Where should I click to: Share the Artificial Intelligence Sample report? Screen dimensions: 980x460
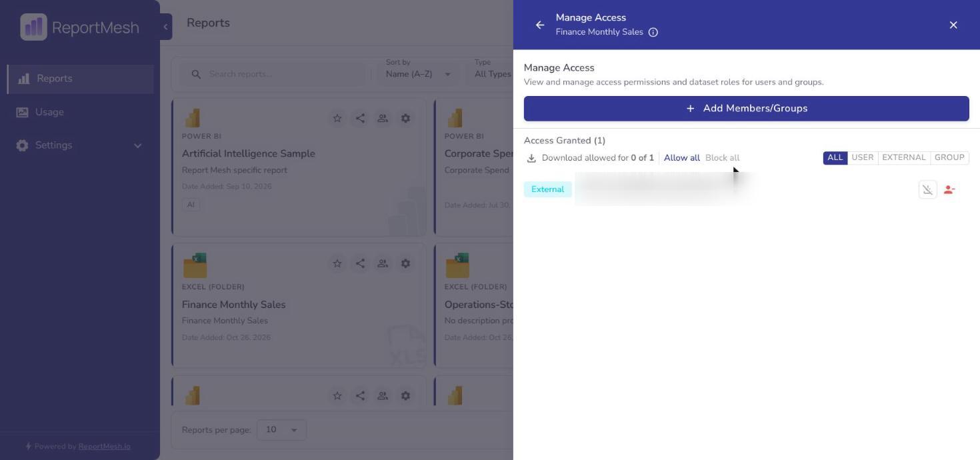point(360,118)
